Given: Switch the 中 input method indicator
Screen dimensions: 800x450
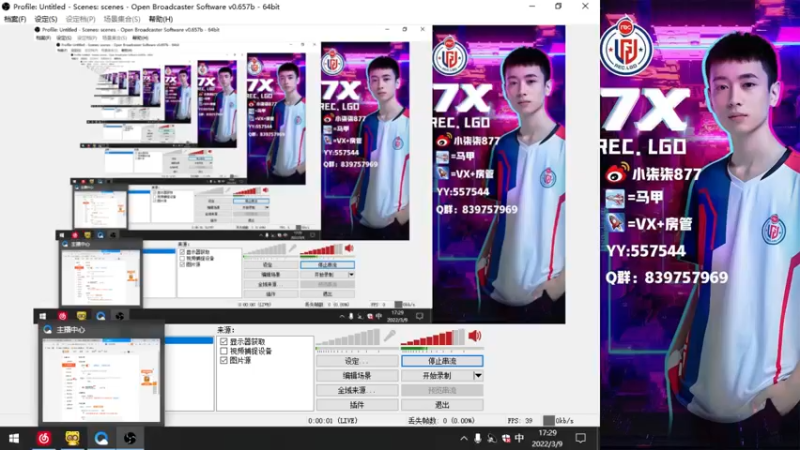Looking at the screenshot, I should click(x=519, y=438).
